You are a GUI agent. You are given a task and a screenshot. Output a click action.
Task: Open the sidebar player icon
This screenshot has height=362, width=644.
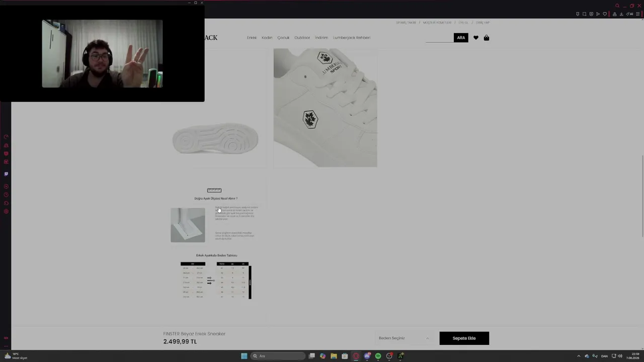point(6,187)
